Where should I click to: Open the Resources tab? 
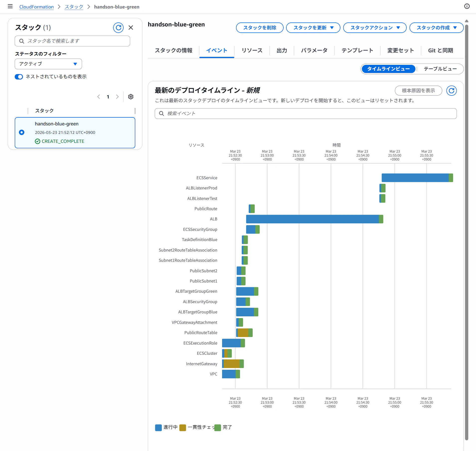(x=252, y=50)
